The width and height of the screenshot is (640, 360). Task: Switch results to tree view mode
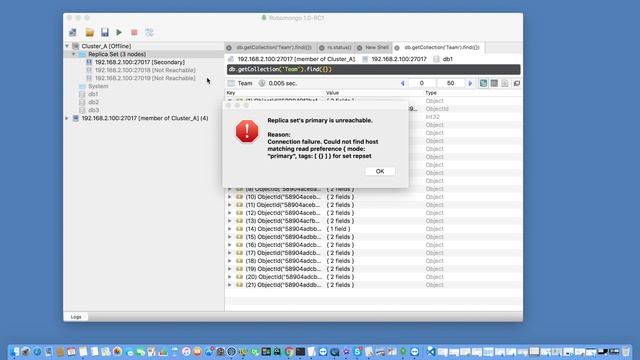pos(483,83)
